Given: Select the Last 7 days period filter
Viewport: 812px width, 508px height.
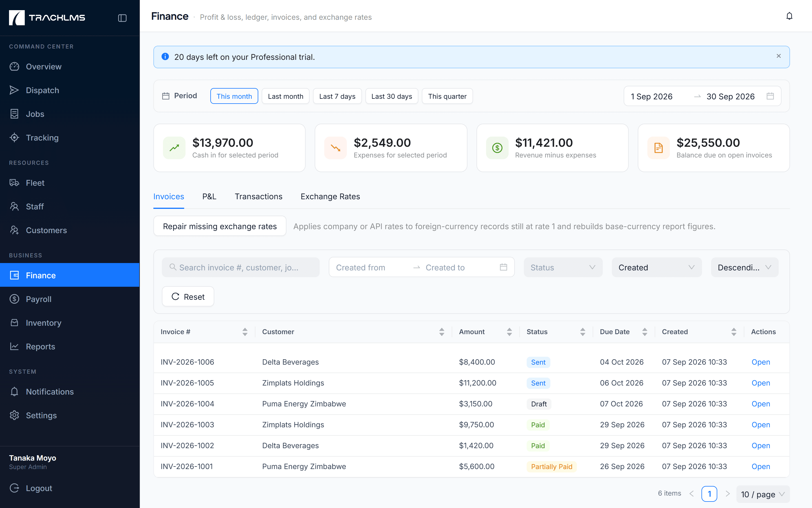Looking at the screenshot, I should 337,96.
